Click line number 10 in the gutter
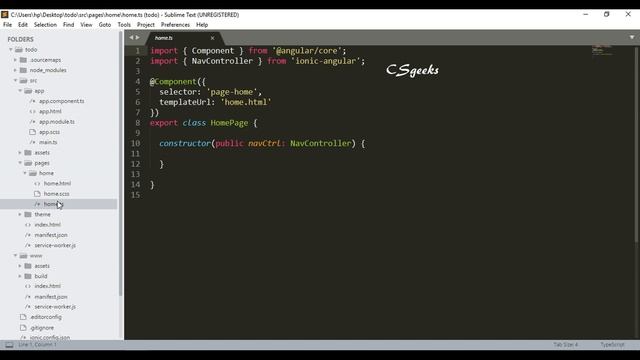 pyautogui.click(x=135, y=143)
